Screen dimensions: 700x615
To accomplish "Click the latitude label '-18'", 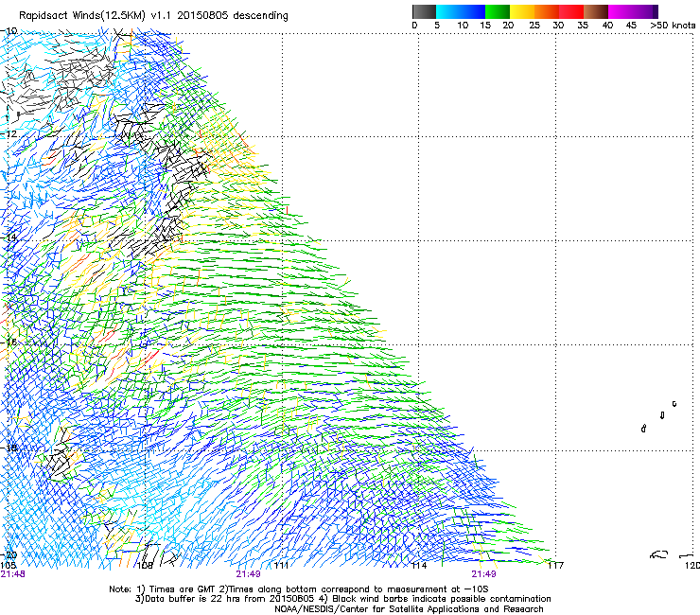I will click(x=9, y=448).
